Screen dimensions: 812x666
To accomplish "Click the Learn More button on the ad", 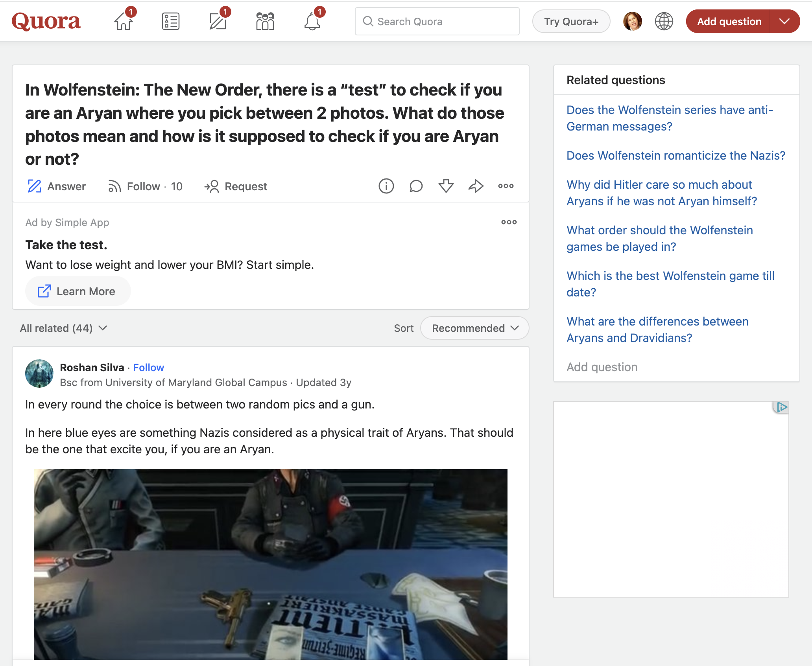I will coord(78,291).
